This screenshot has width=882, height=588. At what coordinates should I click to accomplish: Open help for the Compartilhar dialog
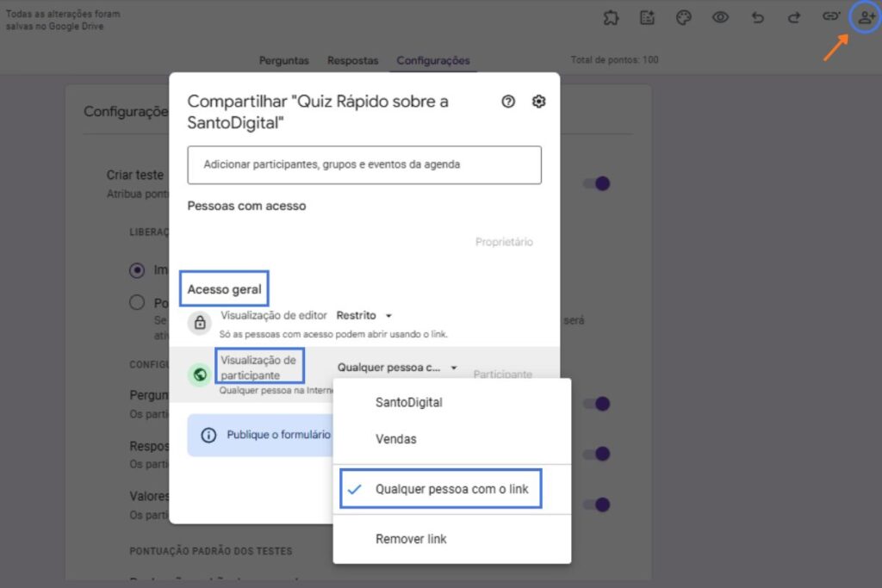pos(507,102)
